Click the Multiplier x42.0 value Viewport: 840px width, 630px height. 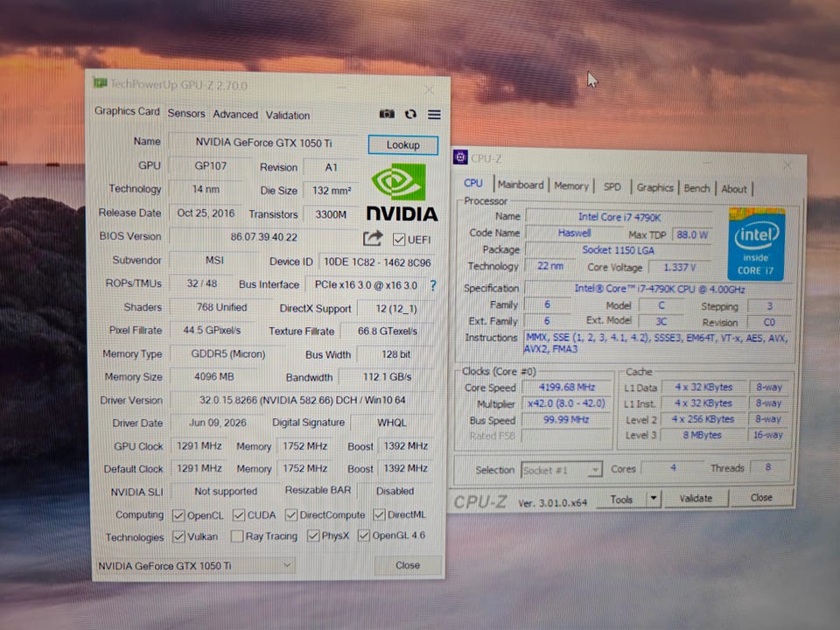(566, 403)
